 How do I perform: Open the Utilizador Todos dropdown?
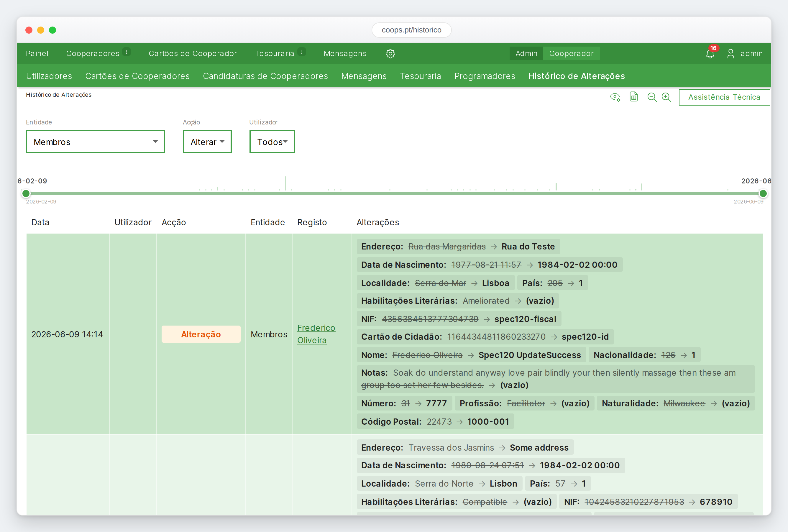tap(272, 142)
